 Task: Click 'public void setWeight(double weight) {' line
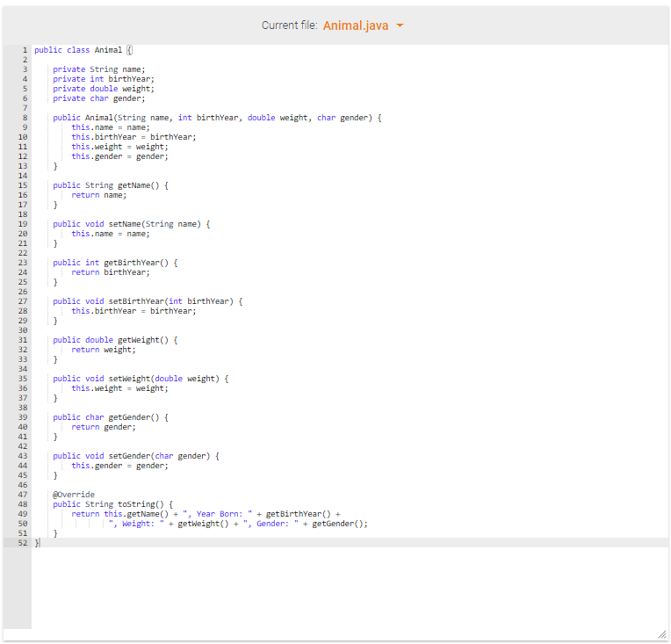pyautogui.click(x=141, y=379)
